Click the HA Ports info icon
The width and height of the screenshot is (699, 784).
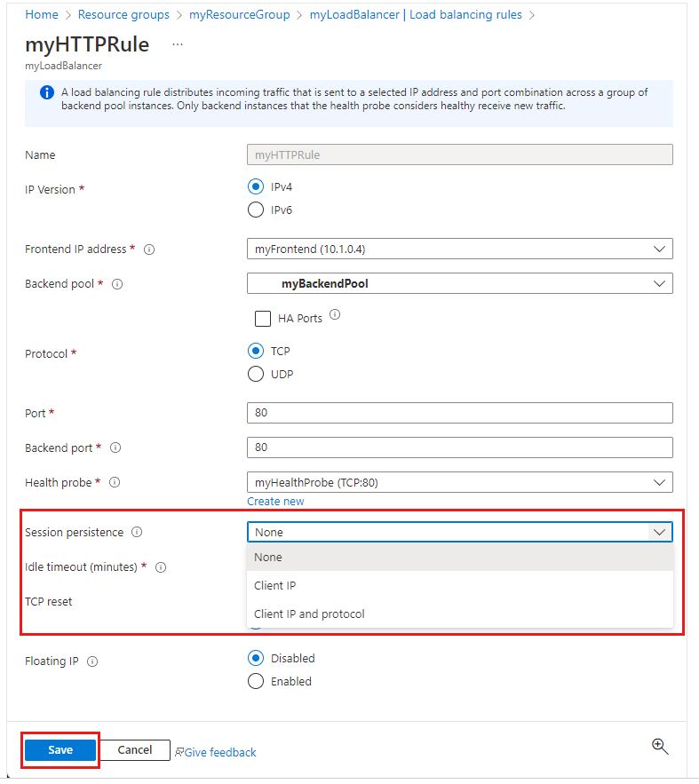pyautogui.click(x=335, y=315)
